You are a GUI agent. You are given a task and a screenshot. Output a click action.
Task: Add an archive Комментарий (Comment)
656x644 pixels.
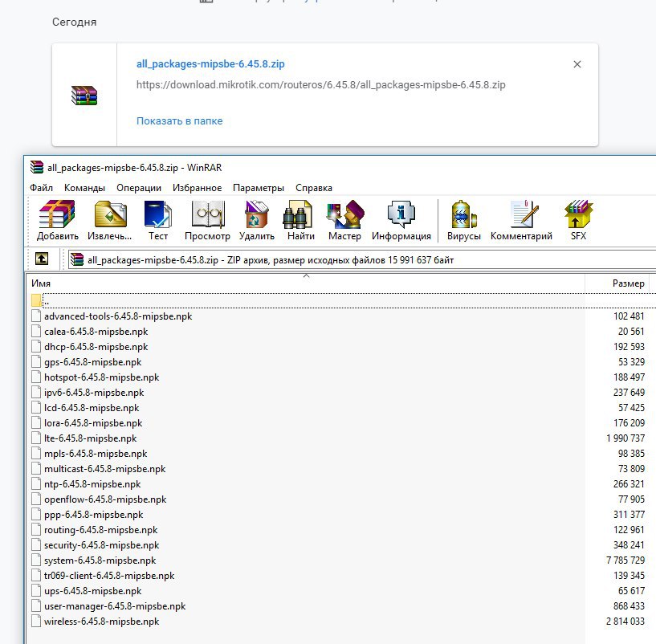coord(521,220)
